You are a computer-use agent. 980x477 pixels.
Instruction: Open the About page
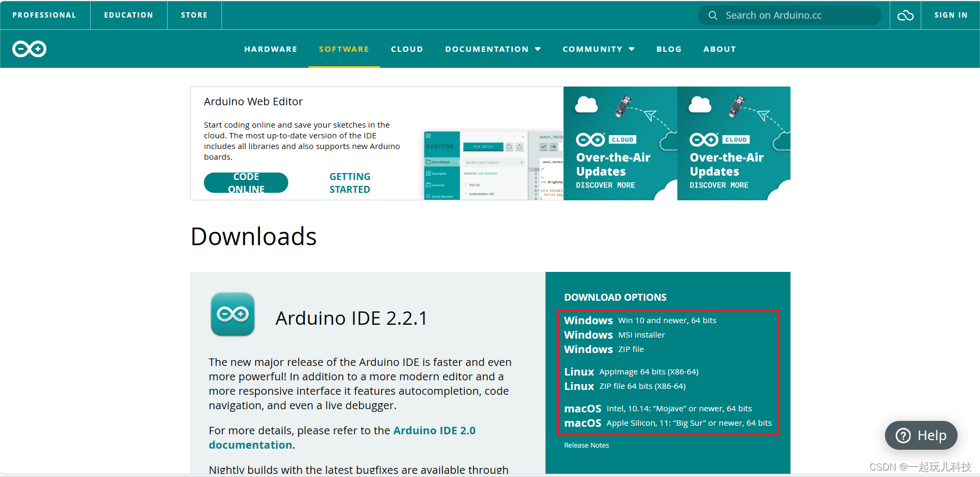click(x=720, y=49)
